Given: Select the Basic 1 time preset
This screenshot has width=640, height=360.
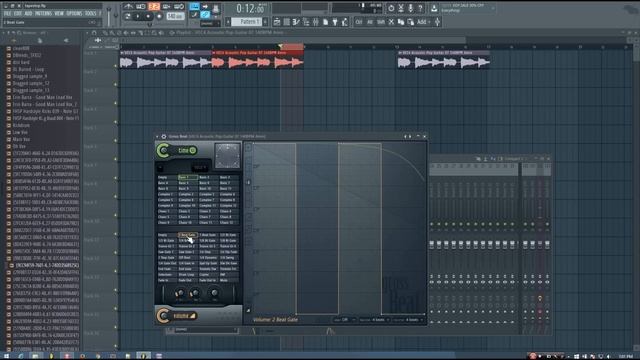Looking at the screenshot, I should [188, 178].
